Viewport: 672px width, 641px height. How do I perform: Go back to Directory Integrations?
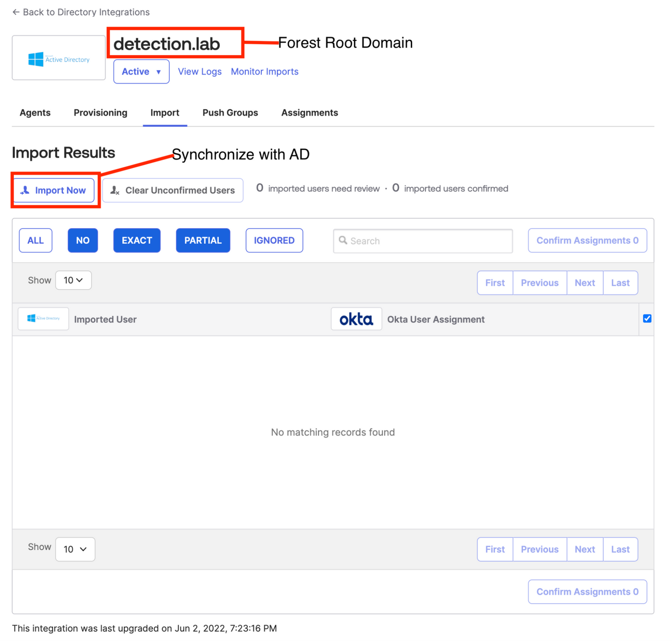coord(81,12)
